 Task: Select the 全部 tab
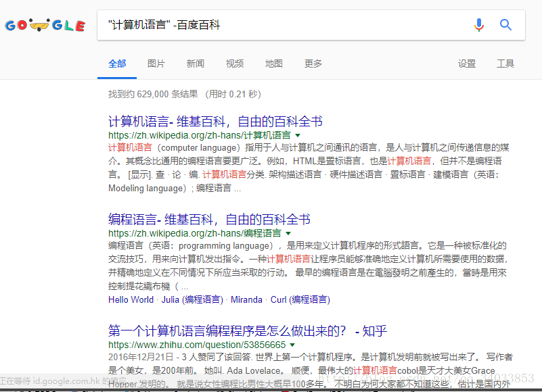tap(117, 64)
